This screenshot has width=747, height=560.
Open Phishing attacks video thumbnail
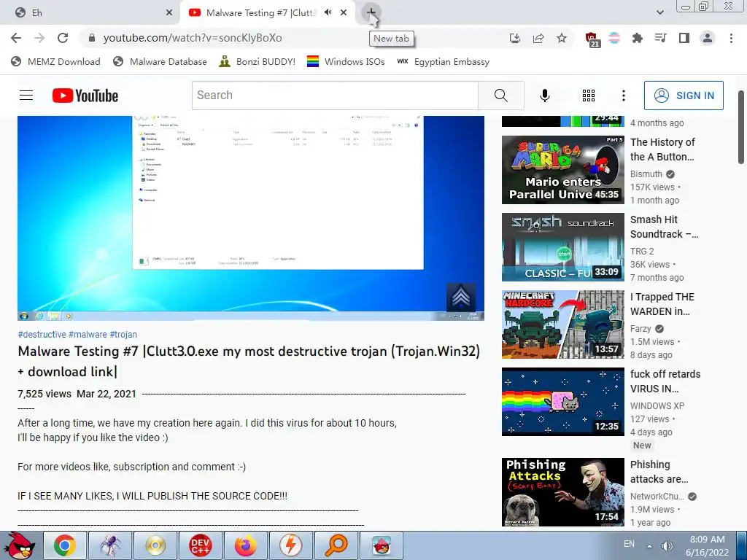[x=562, y=492]
